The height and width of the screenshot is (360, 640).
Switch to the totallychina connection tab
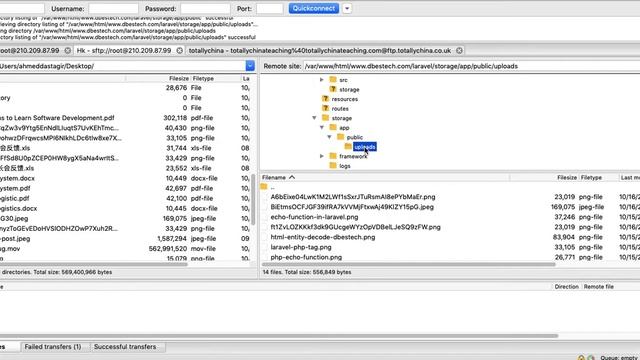320,51
